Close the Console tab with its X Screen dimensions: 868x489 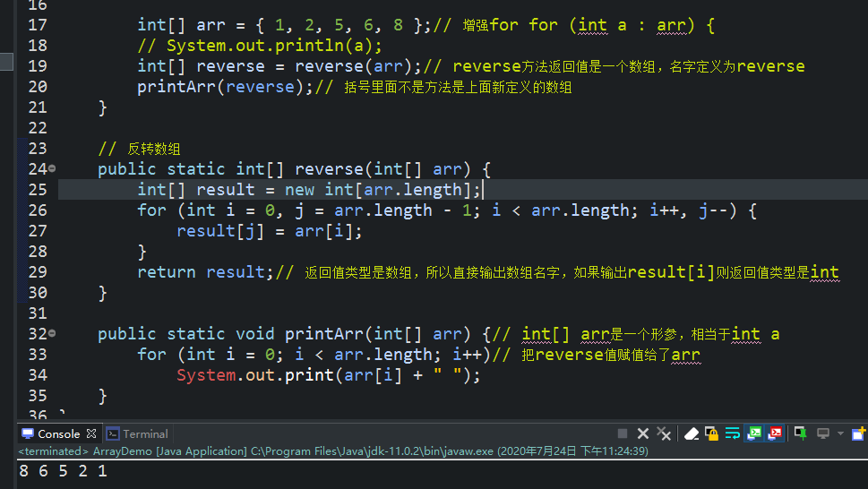click(x=91, y=433)
